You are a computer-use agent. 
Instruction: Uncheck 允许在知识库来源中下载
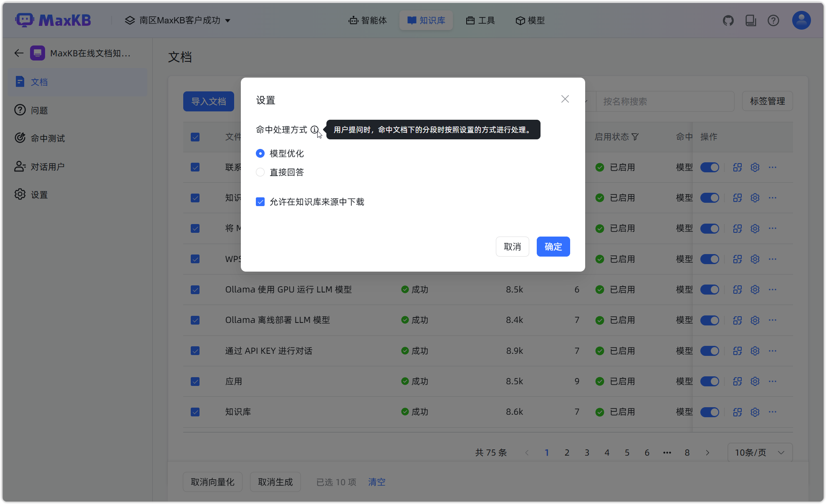pos(260,202)
